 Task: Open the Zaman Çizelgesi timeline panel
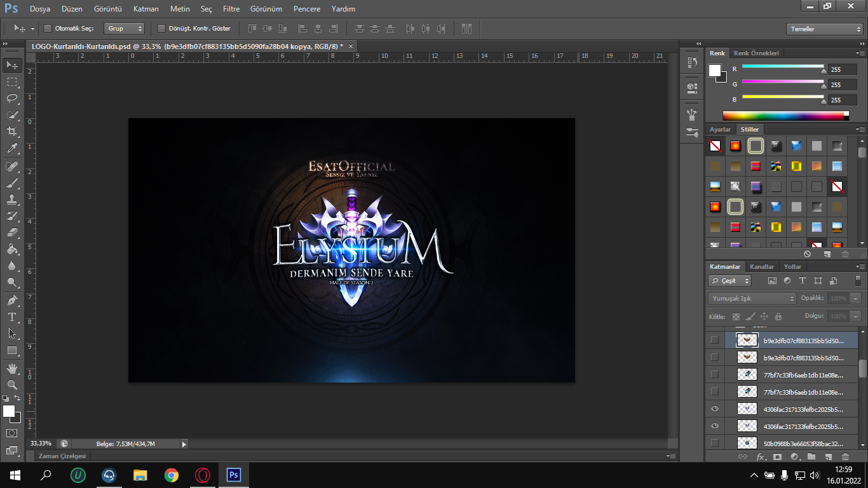tap(62, 456)
